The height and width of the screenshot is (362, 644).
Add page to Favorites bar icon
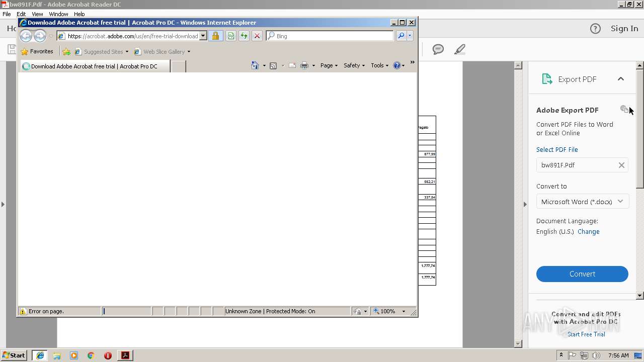66,51
